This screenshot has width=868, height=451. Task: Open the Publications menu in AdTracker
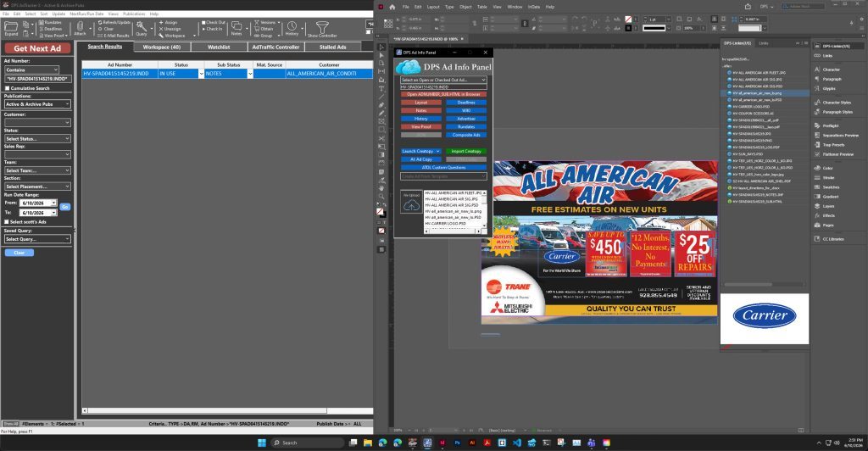click(x=134, y=14)
